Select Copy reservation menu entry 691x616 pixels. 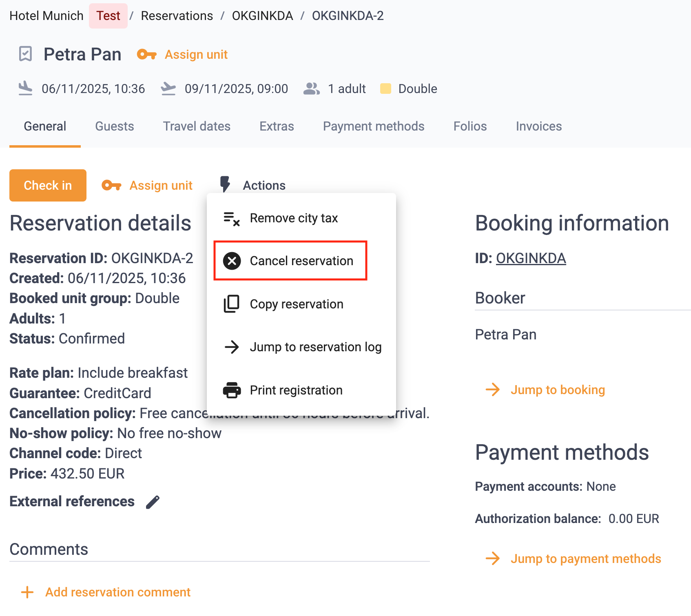pyautogui.click(x=301, y=304)
